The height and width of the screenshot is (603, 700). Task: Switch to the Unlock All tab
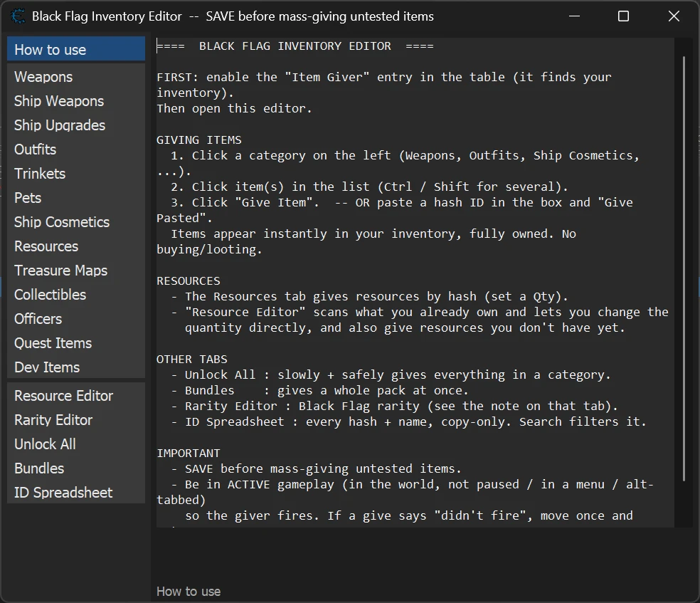[x=76, y=444]
